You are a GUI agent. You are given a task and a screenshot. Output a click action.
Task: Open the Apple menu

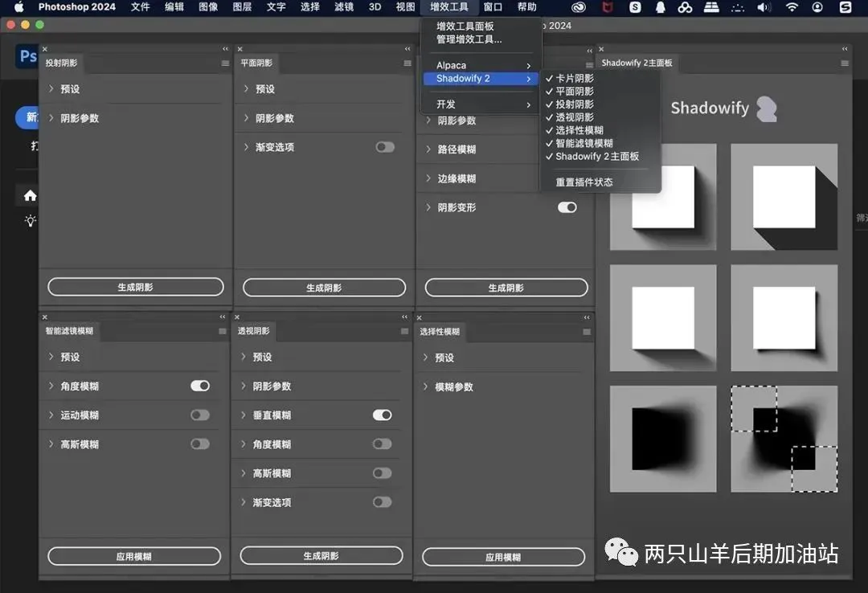[x=18, y=7]
